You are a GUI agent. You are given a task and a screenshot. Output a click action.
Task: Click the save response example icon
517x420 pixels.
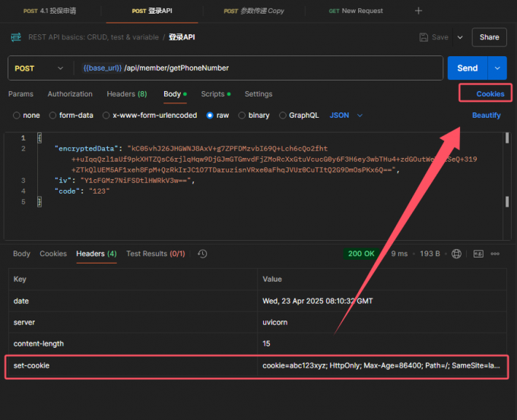tap(478, 254)
